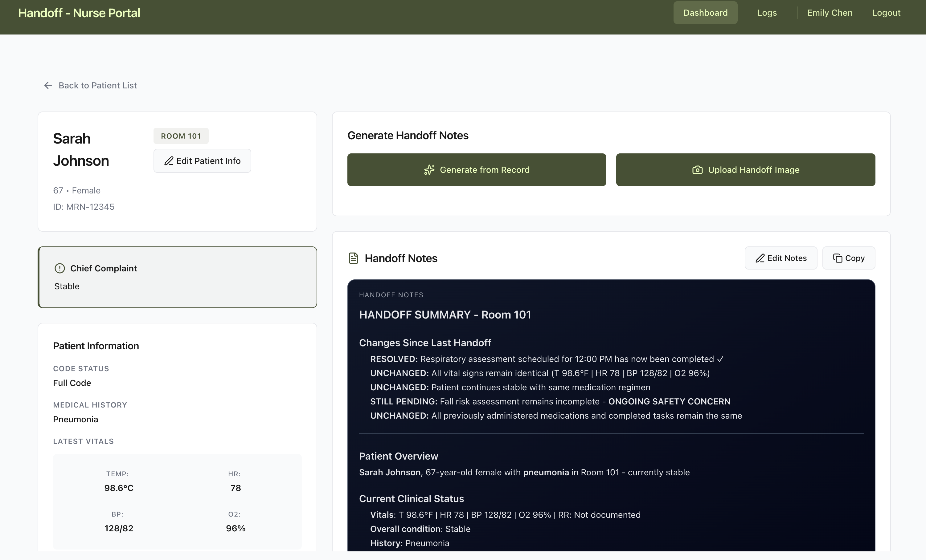
Task: Go back to Patient List
Action: tap(97, 86)
